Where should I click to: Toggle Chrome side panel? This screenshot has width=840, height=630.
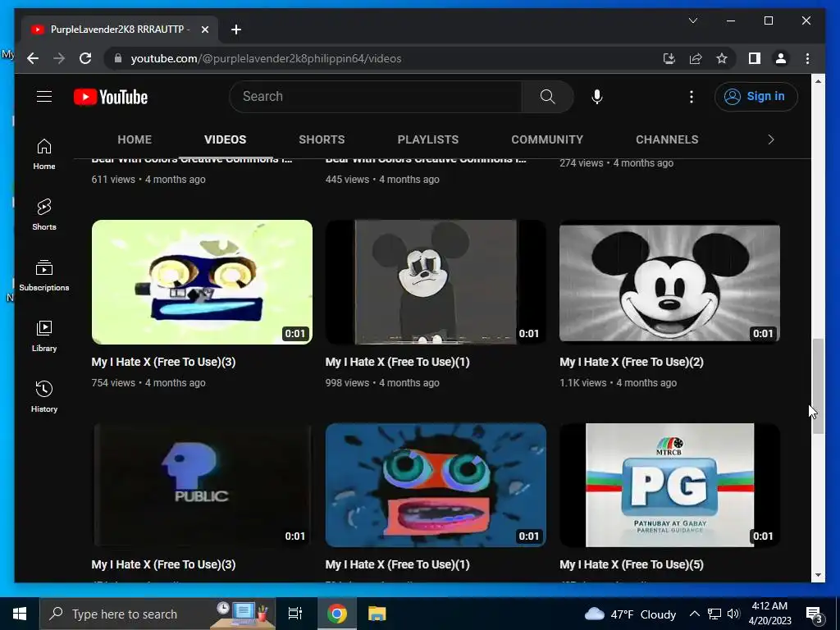(755, 58)
